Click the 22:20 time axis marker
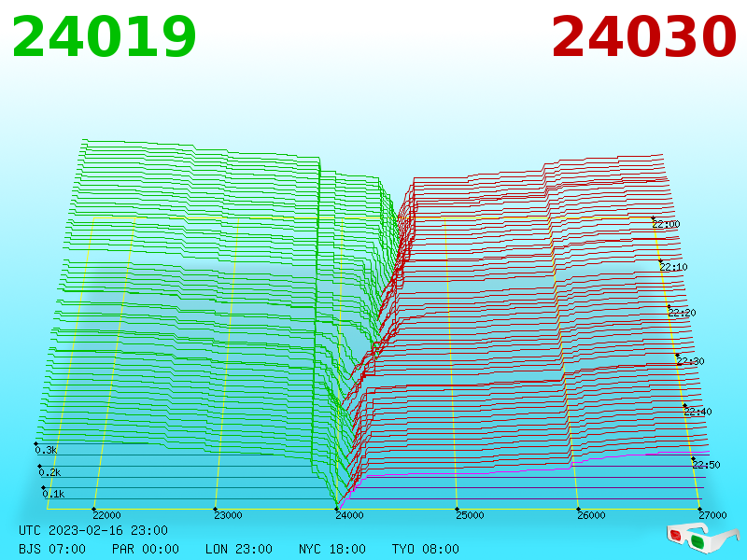This screenshot has width=747, height=560. tap(683, 313)
